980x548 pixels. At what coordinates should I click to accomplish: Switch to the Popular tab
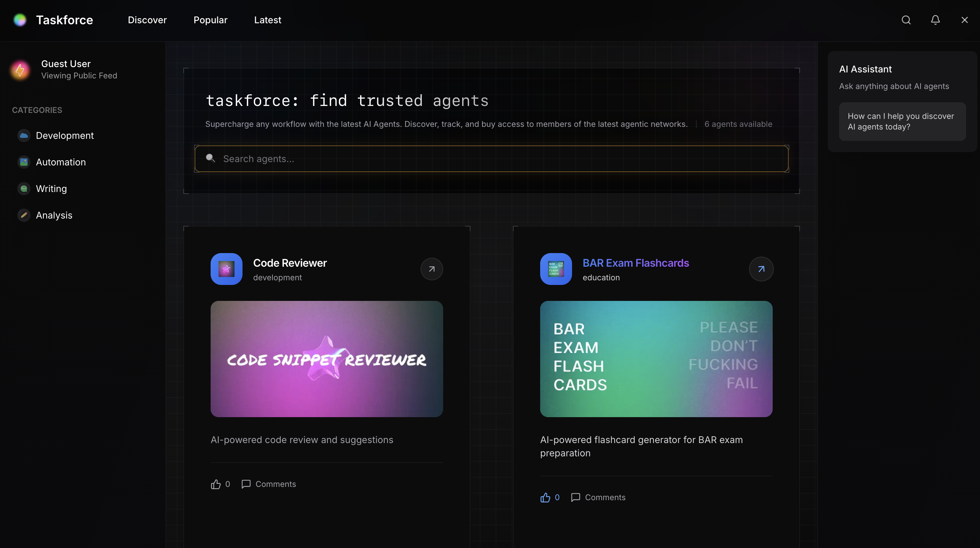point(210,20)
